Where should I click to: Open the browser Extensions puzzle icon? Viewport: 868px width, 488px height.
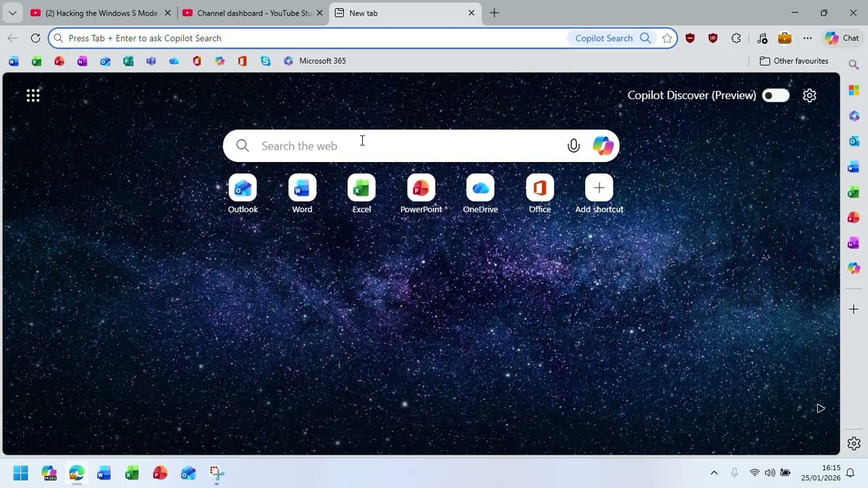point(736,38)
